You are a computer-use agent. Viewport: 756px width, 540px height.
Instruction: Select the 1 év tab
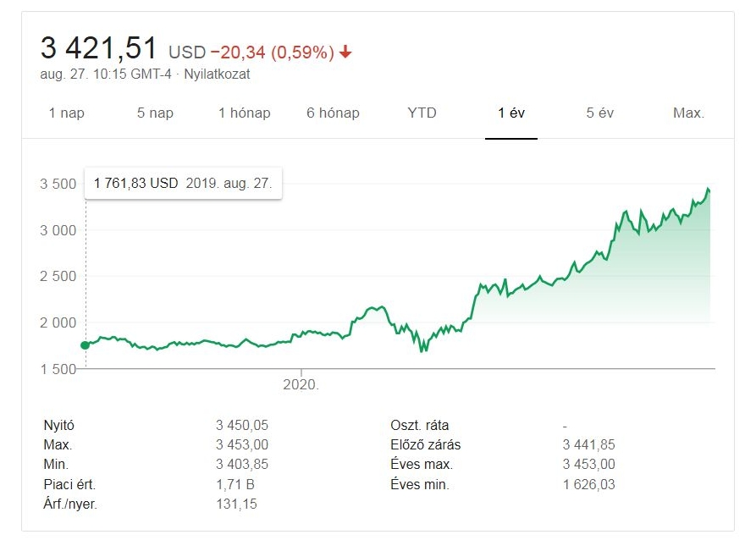coord(511,113)
